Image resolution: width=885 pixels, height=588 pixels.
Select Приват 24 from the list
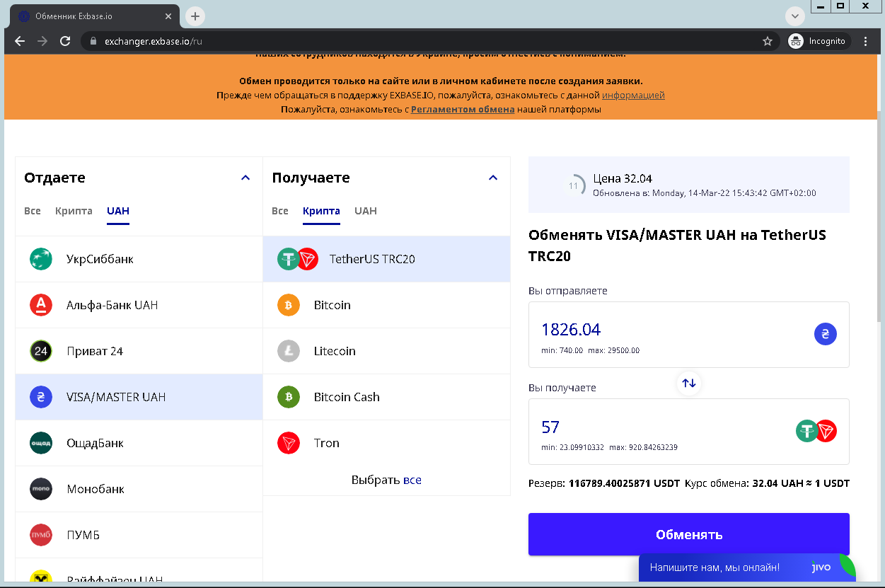point(139,351)
